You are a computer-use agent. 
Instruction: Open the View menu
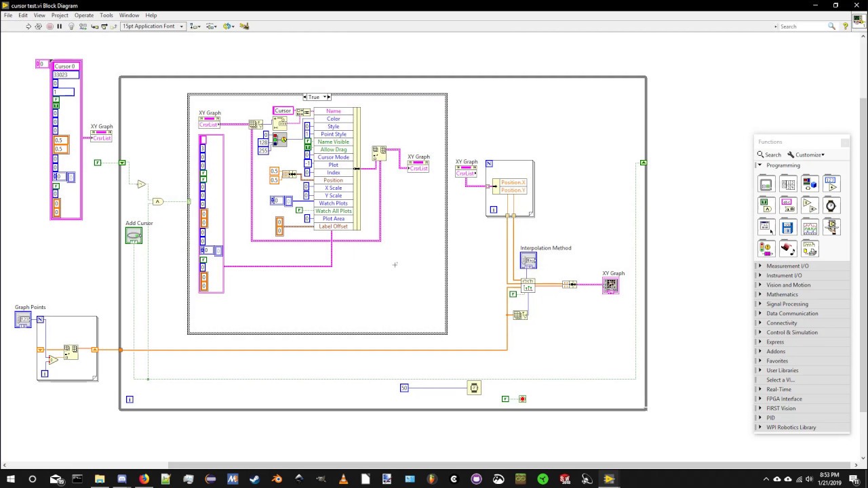click(39, 15)
